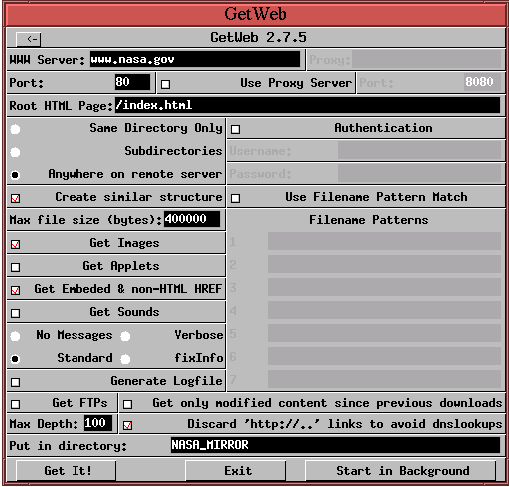Select Verbose message level
Viewport: 509px width, 487px height.
point(125,336)
